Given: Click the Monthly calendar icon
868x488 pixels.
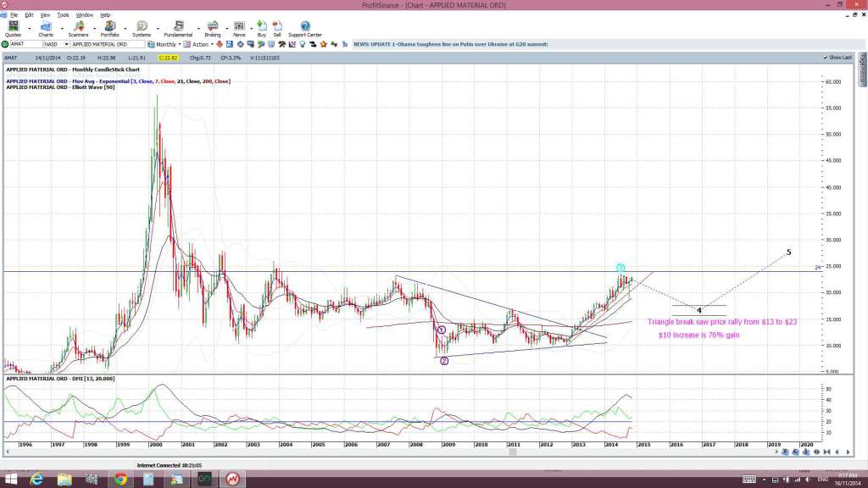Looking at the screenshot, I should [151, 44].
